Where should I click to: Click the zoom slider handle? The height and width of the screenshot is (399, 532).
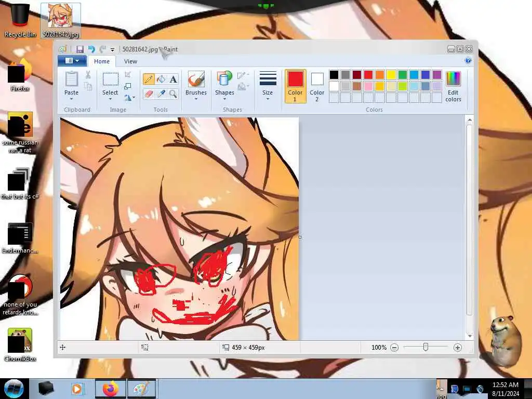pos(425,347)
